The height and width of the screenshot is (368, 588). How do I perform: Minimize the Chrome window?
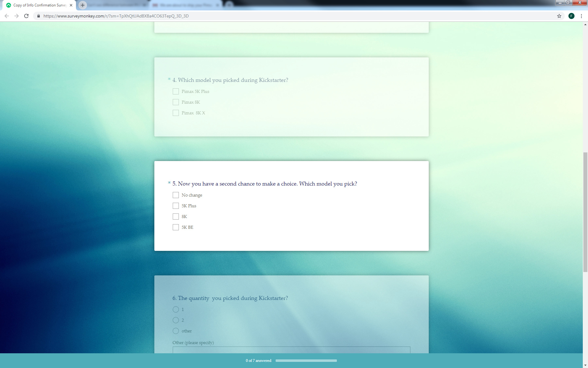tap(560, 3)
